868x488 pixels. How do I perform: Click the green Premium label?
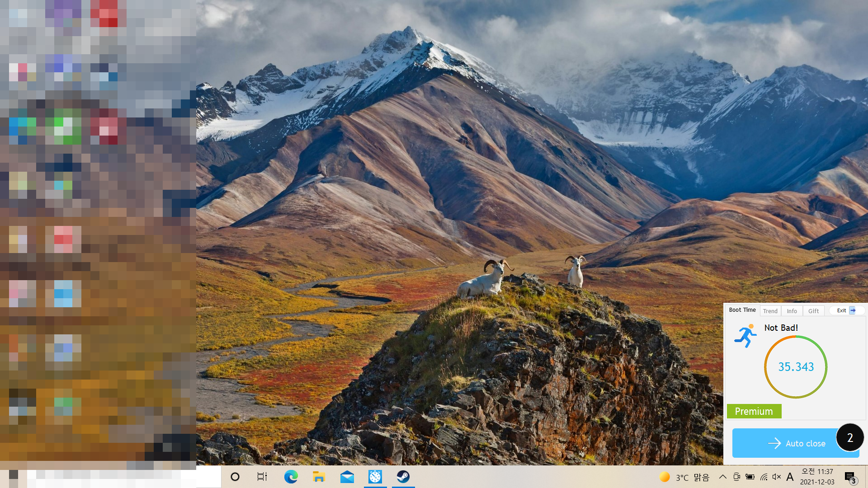(x=754, y=411)
